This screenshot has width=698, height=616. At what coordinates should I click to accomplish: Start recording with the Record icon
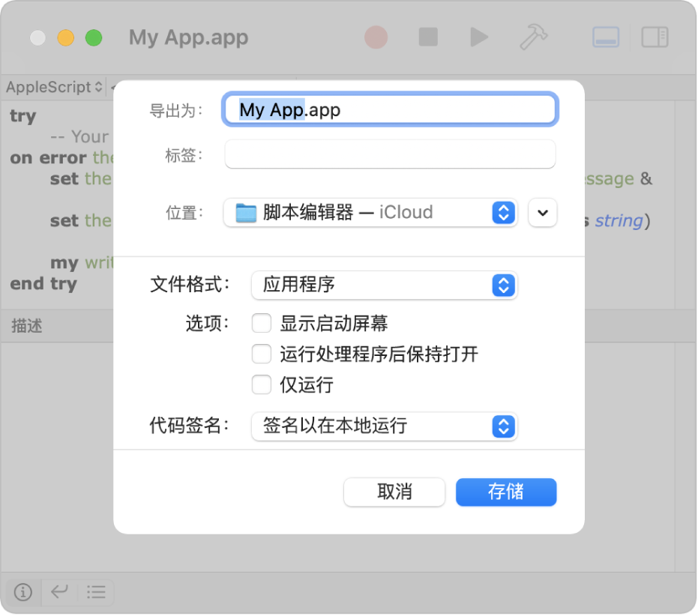(376, 37)
